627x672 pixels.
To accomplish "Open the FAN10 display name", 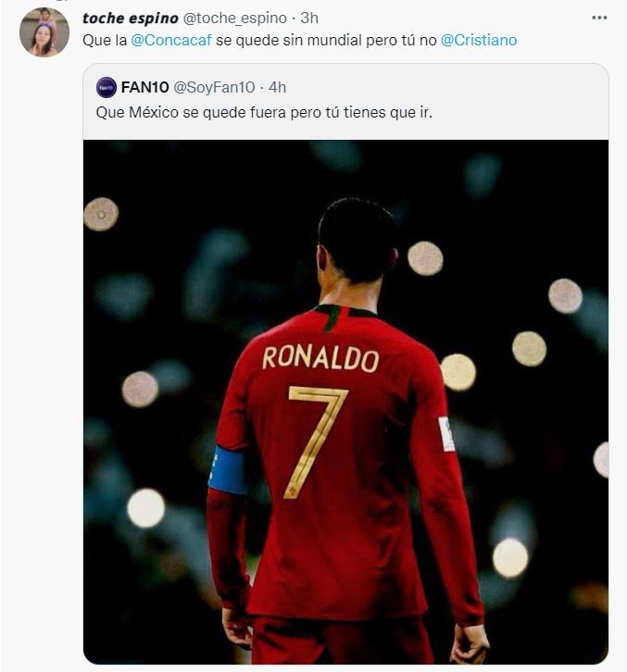I will click(x=143, y=88).
